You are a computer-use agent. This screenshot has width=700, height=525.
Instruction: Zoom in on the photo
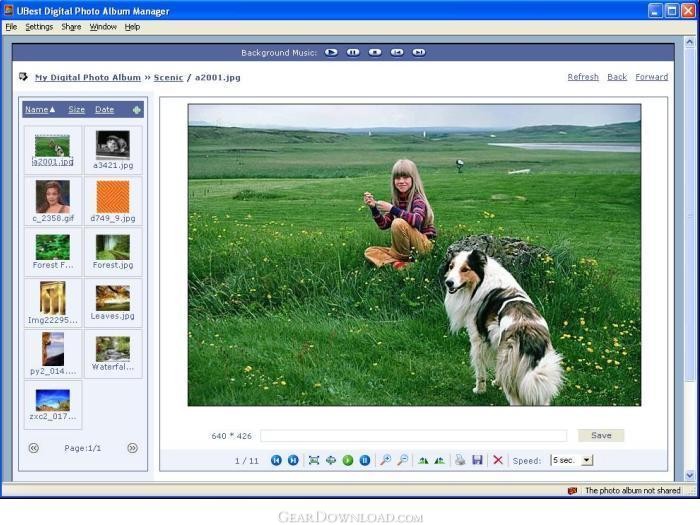[x=385, y=460]
